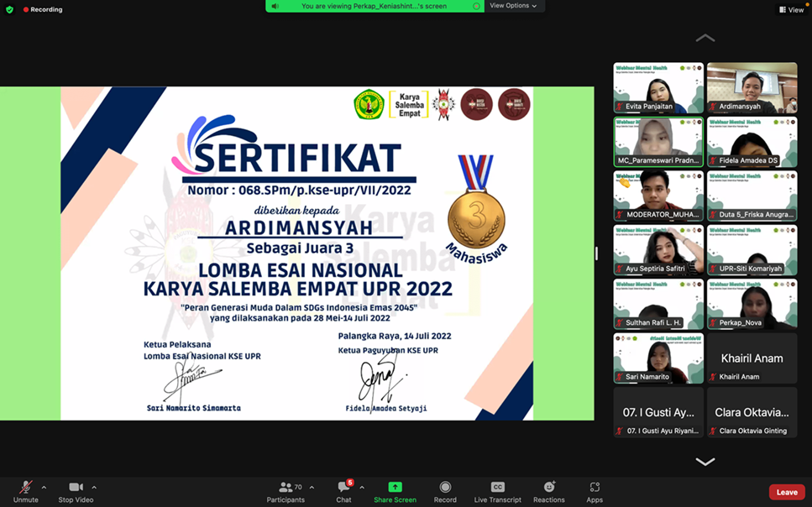Enable Live Transcript captions
The image size is (812, 507).
tap(497, 491)
